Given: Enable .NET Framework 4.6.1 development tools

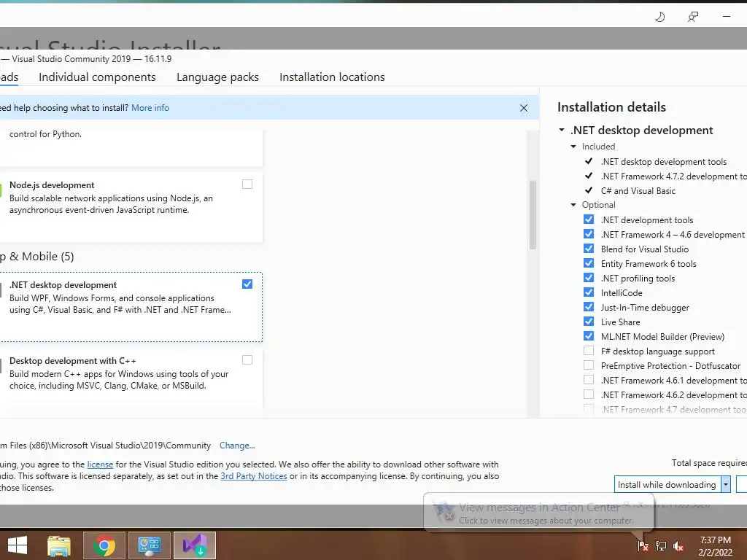Looking at the screenshot, I should click(589, 380).
